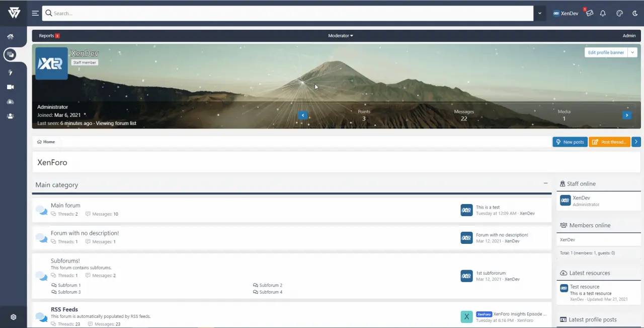
Task: Click the Post thread button
Action: [x=609, y=142]
